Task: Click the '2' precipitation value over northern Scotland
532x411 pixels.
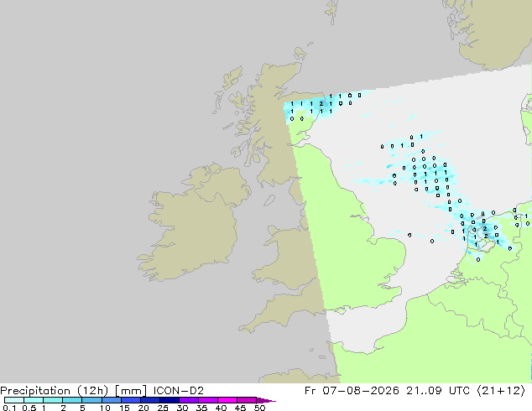Action: pos(321,104)
